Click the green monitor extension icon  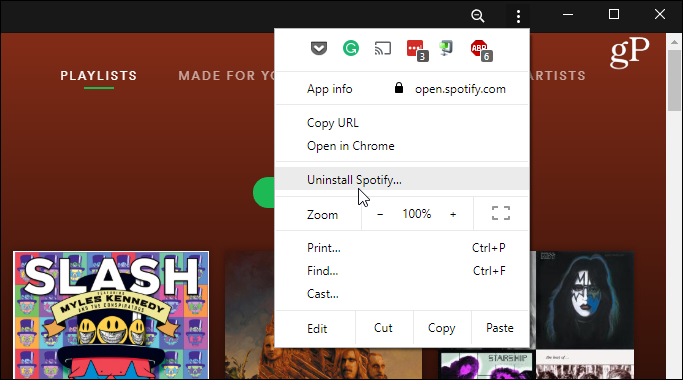[446, 48]
